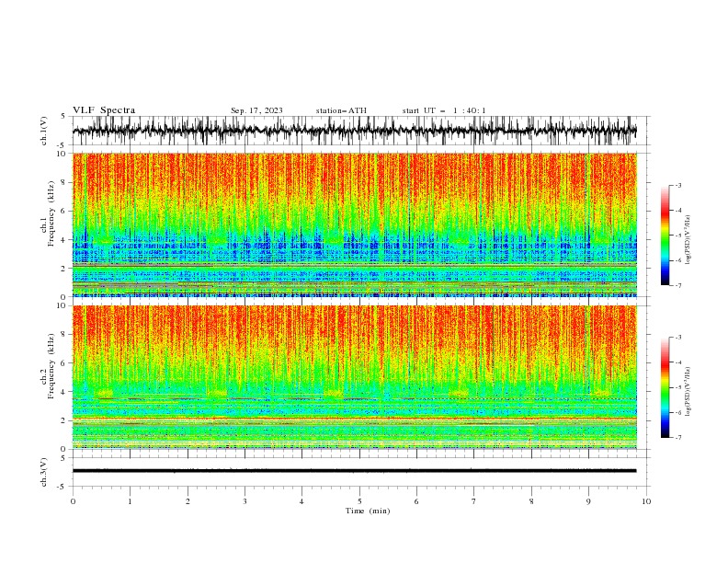
Task: Click the "ch.3(V)" axis label
Action: pyautogui.click(x=44, y=472)
